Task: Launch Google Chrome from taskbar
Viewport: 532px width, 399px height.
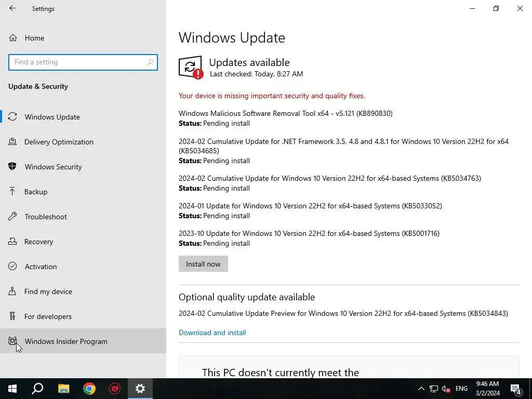Action: click(89, 389)
